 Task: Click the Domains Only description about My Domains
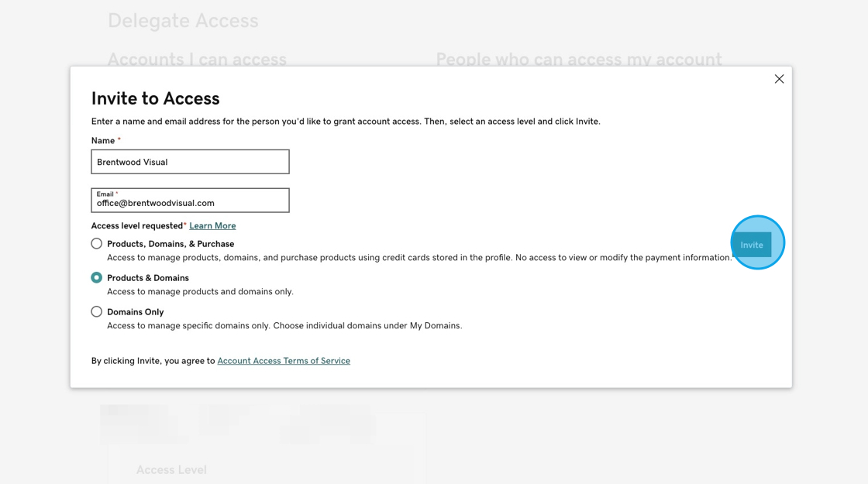pos(284,326)
